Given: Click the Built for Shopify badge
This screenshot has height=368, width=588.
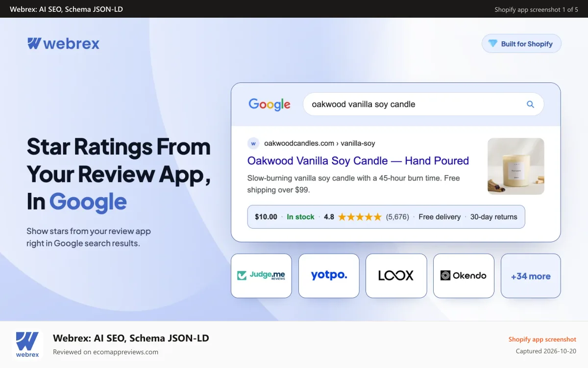Looking at the screenshot, I should coord(521,44).
